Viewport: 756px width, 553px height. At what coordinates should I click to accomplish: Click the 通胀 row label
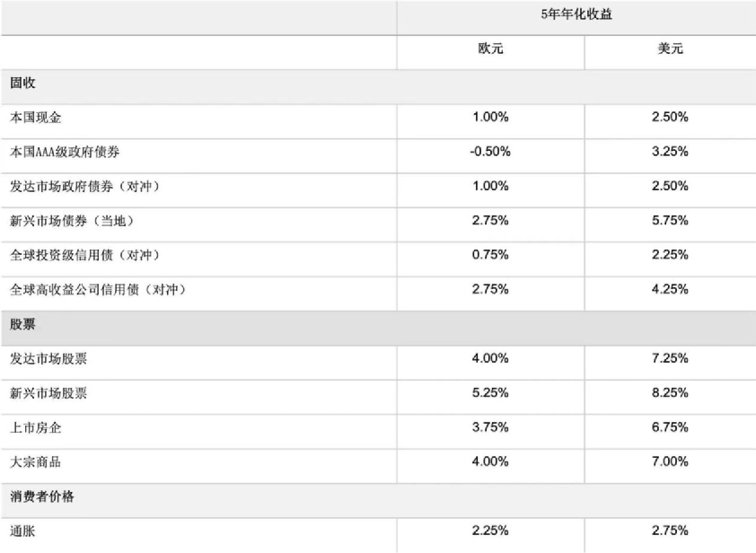pyautogui.click(x=22, y=531)
